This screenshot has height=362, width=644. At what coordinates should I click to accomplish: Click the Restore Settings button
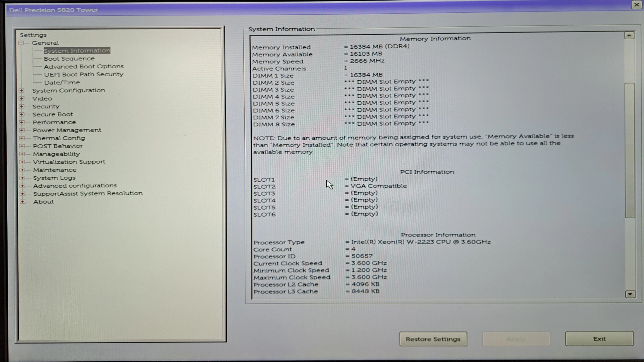coord(433,339)
